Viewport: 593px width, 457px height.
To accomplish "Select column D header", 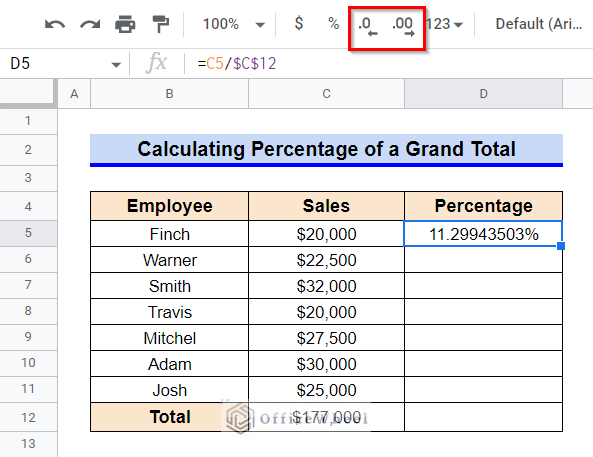I will 483,93.
